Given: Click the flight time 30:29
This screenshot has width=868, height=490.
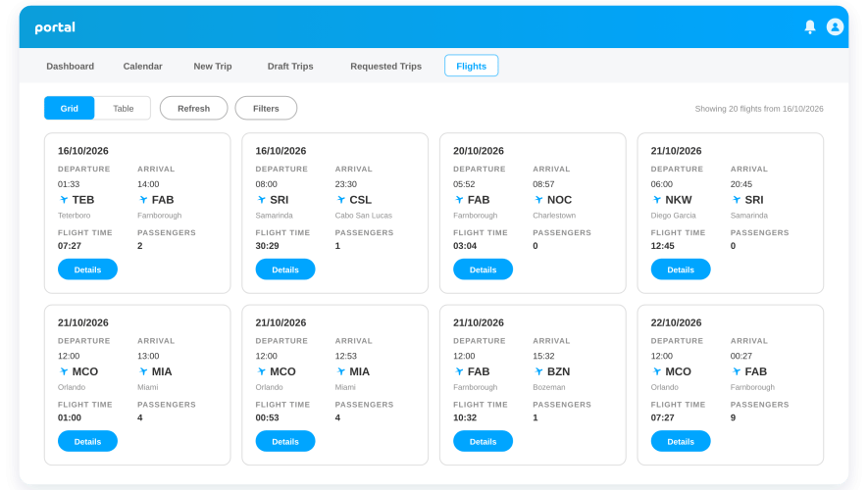Looking at the screenshot, I should [x=267, y=246].
